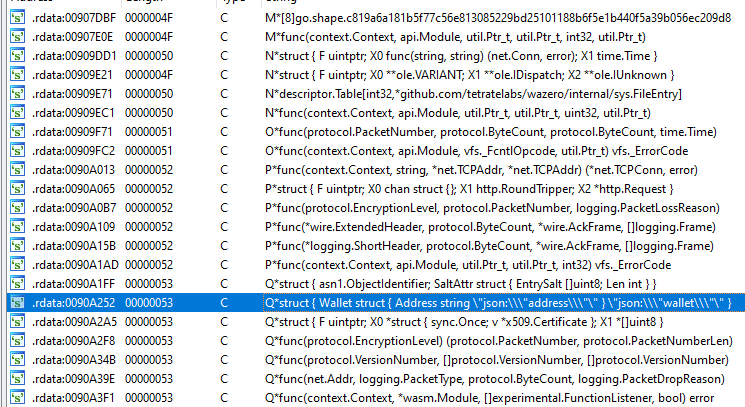Click the string icon for selected row .rdata:0090A252
Viewport: 745px width, 407px height.
[18, 303]
